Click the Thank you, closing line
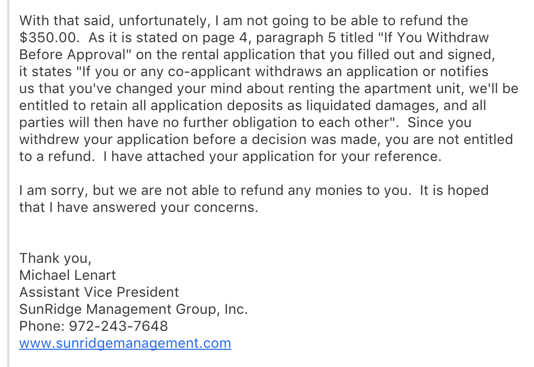 click(55, 258)
